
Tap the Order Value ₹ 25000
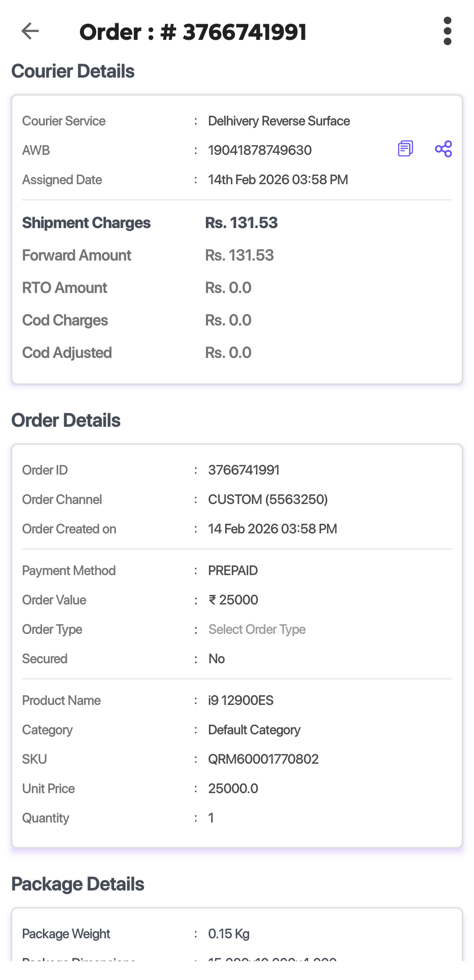[x=233, y=600]
